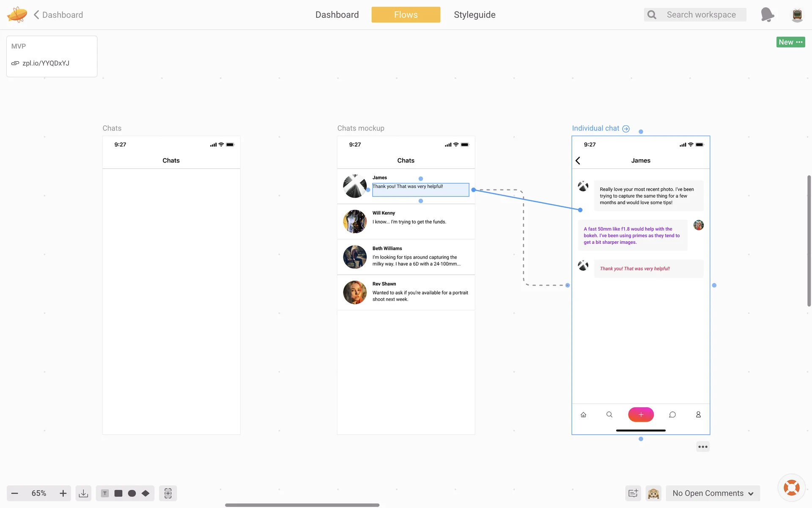Select the circle shape tool

pos(132,493)
